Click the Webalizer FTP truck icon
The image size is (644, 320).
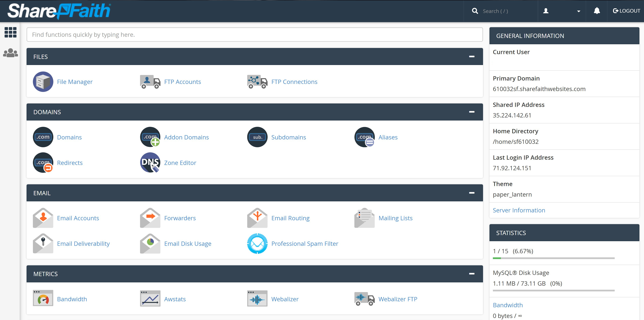click(x=364, y=299)
